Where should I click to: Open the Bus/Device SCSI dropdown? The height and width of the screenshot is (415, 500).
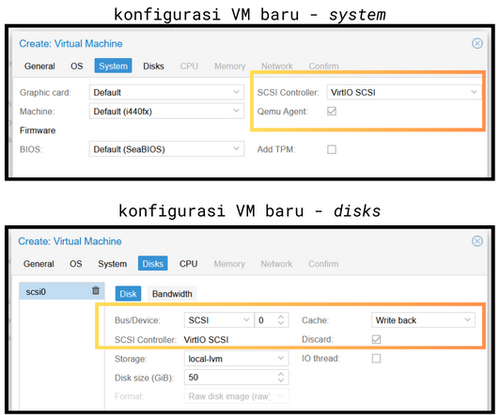219,320
